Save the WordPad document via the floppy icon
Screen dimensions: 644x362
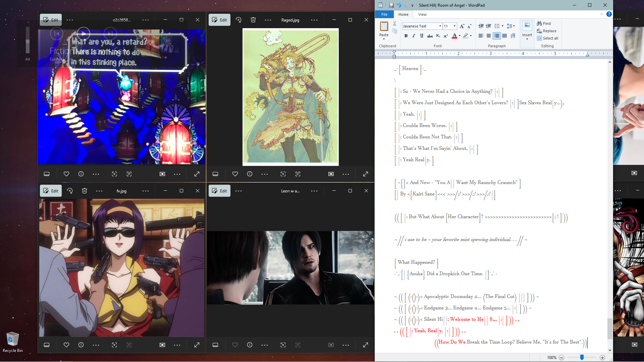[391, 5]
